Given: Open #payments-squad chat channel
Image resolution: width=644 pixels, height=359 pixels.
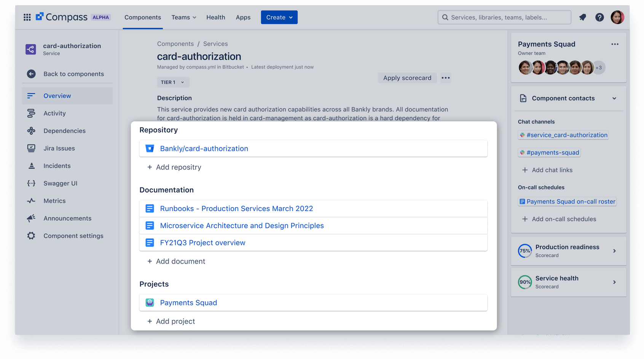Looking at the screenshot, I should (549, 152).
